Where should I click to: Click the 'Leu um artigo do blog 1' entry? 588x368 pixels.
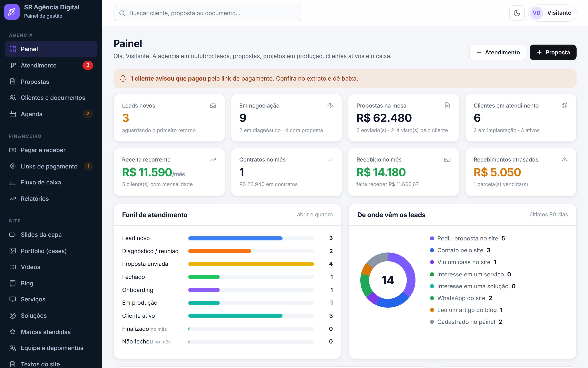[467, 310]
